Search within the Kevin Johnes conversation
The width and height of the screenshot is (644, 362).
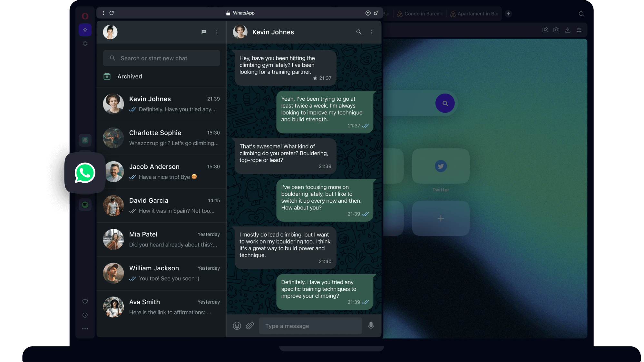(358, 32)
